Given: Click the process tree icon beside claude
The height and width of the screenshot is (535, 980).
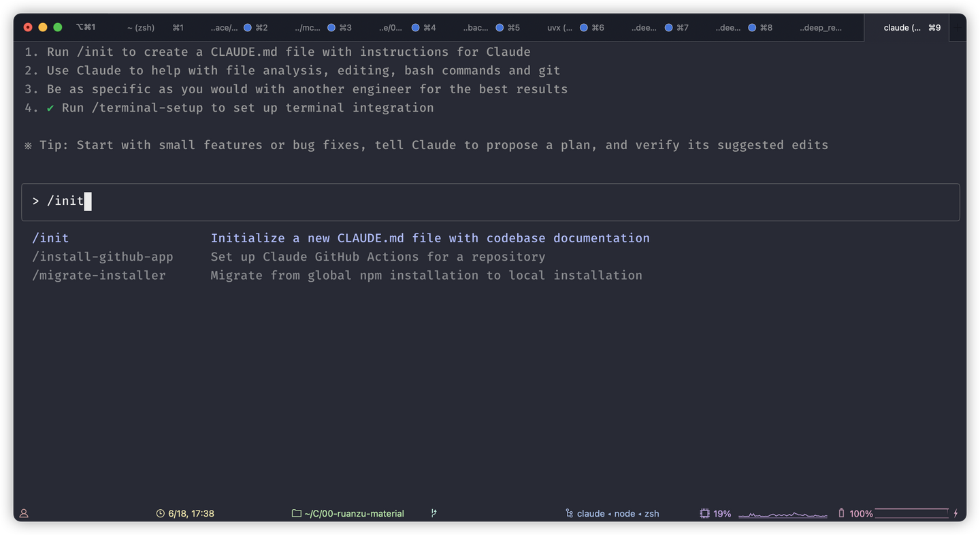Looking at the screenshot, I should point(569,514).
